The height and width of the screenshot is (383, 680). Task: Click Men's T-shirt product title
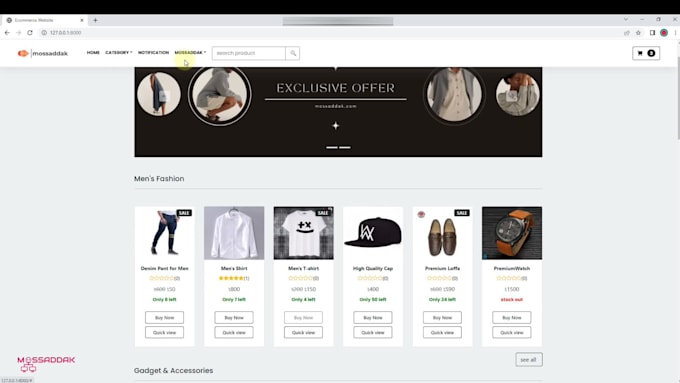(303, 268)
